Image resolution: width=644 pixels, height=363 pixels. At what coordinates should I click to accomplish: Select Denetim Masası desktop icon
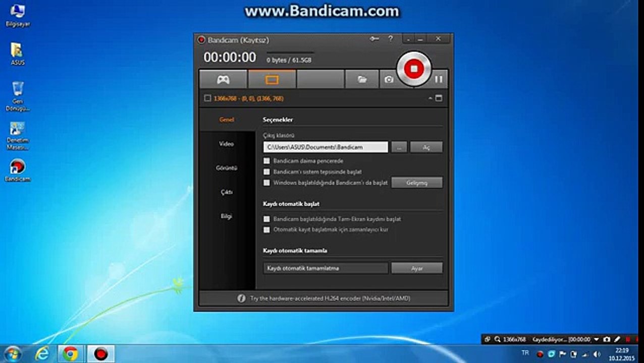(x=17, y=136)
